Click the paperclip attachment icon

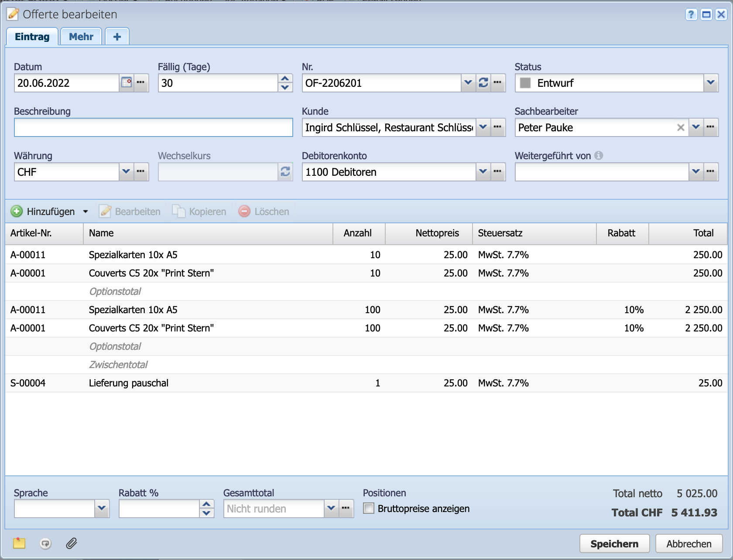pos(72,543)
